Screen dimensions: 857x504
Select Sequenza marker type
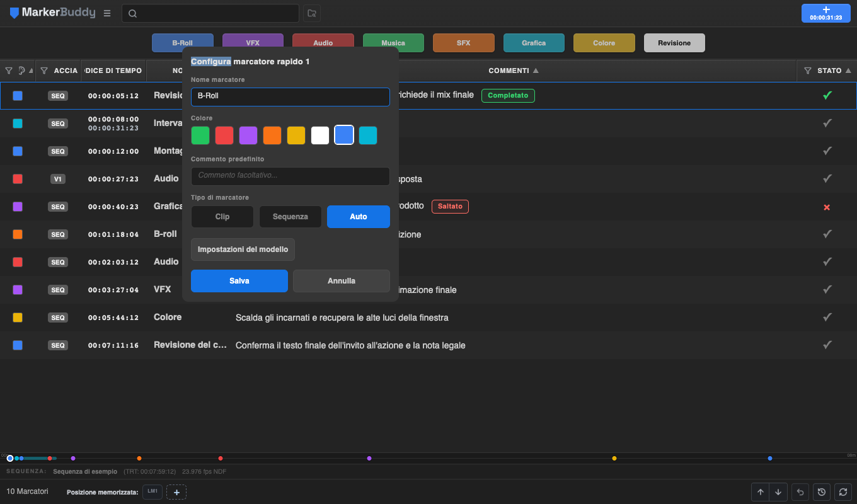(290, 217)
